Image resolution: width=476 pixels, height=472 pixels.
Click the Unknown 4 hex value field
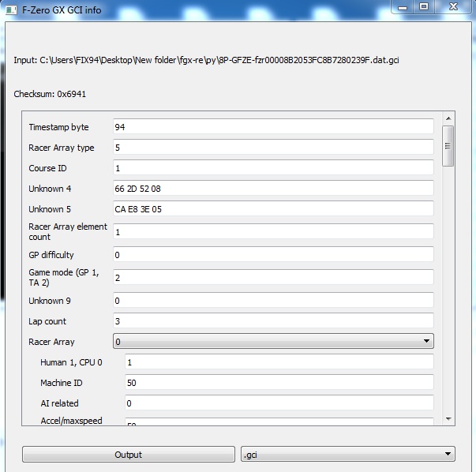pyautogui.click(x=273, y=188)
